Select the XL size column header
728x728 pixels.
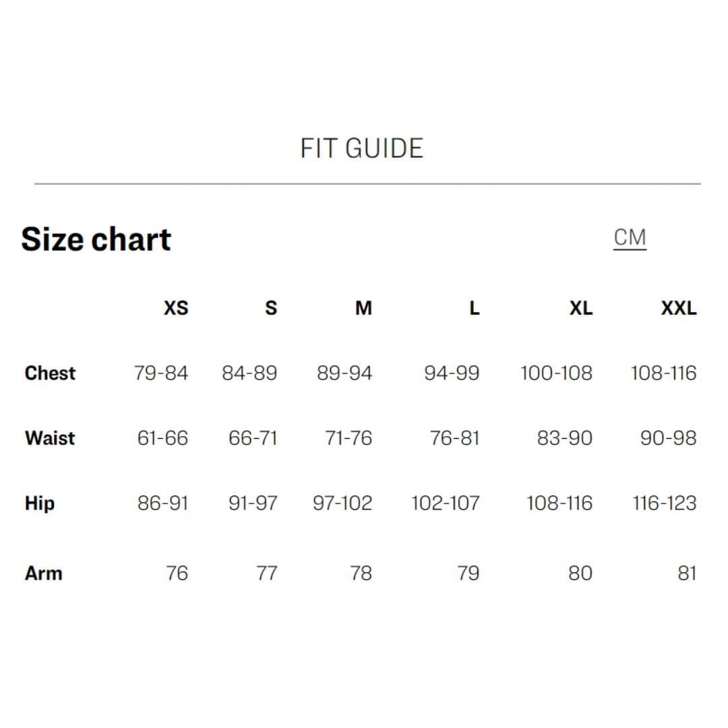[x=580, y=309]
